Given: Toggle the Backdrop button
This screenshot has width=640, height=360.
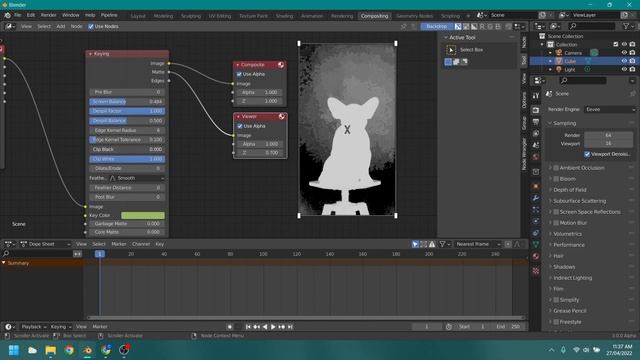Looking at the screenshot, I should pos(436,27).
